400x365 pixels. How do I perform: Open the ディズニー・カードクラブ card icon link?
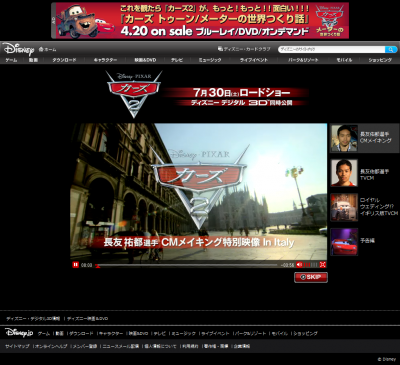point(220,49)
